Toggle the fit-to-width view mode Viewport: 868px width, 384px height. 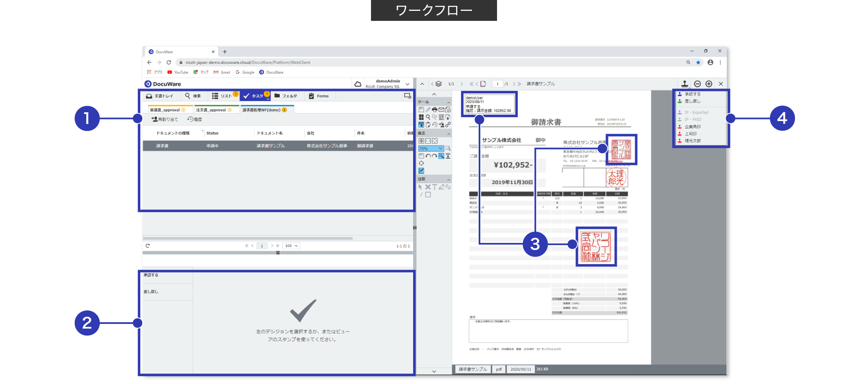[428, 141]
